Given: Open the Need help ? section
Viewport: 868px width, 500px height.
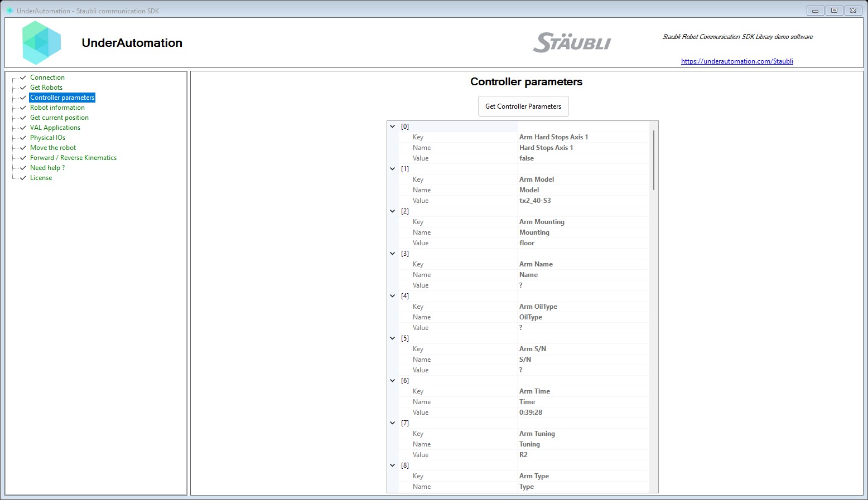Looking at the screenshot, I should click(x=47, y=167).
